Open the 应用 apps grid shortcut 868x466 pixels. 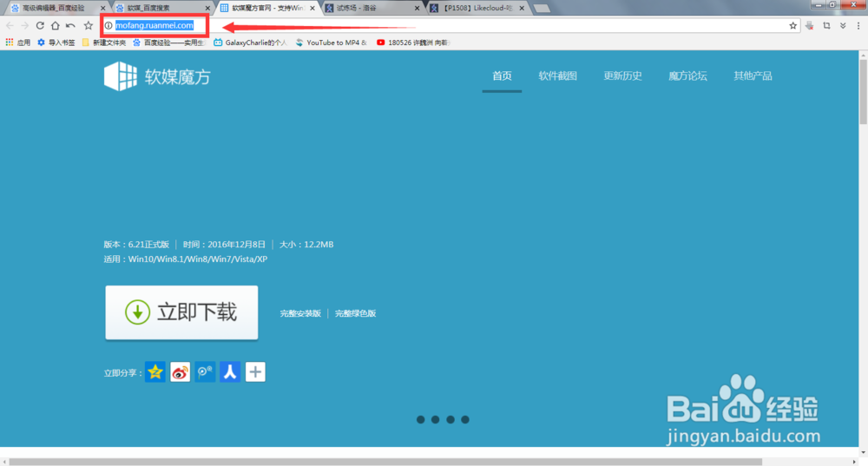pyautogui.click(x=17, y=43)
